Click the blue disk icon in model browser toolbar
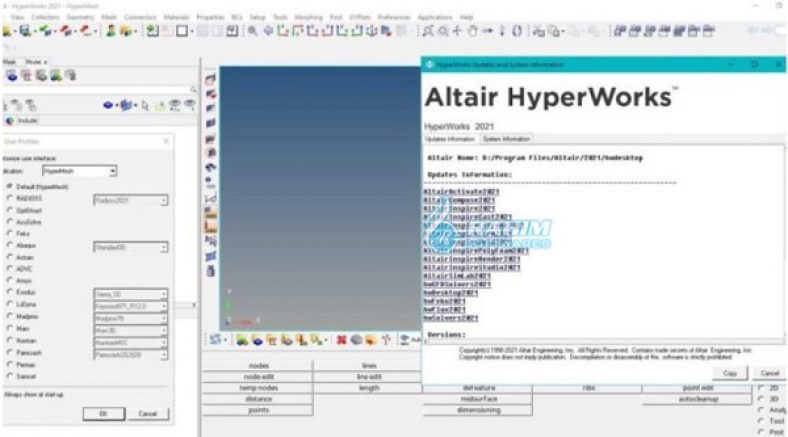The width and height of the screenshot is (788, 437). tap(108, 105)
